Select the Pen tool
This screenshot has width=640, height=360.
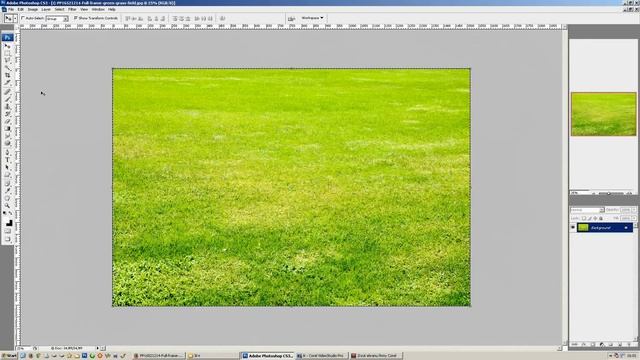7,152
